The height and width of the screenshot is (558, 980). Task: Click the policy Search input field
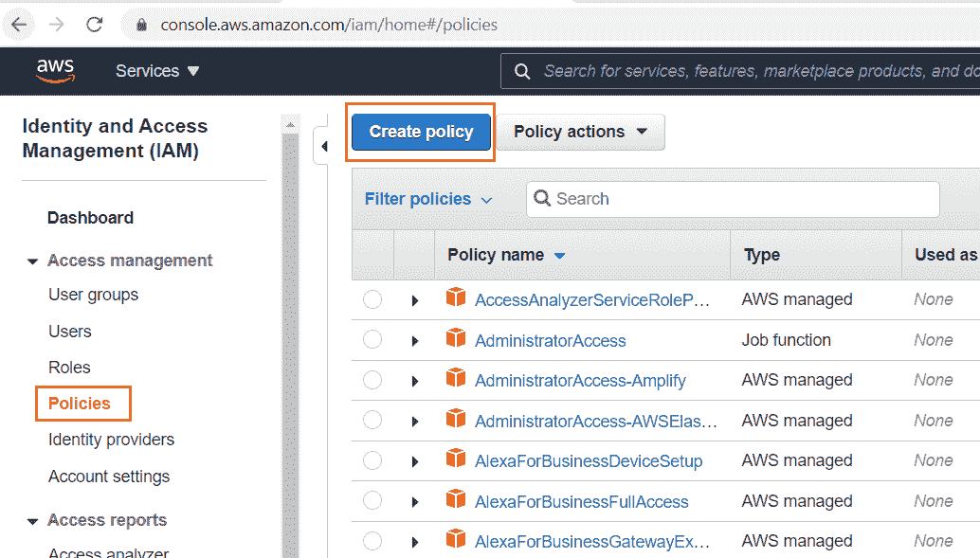pyautogui.click(x=734, y=199)
